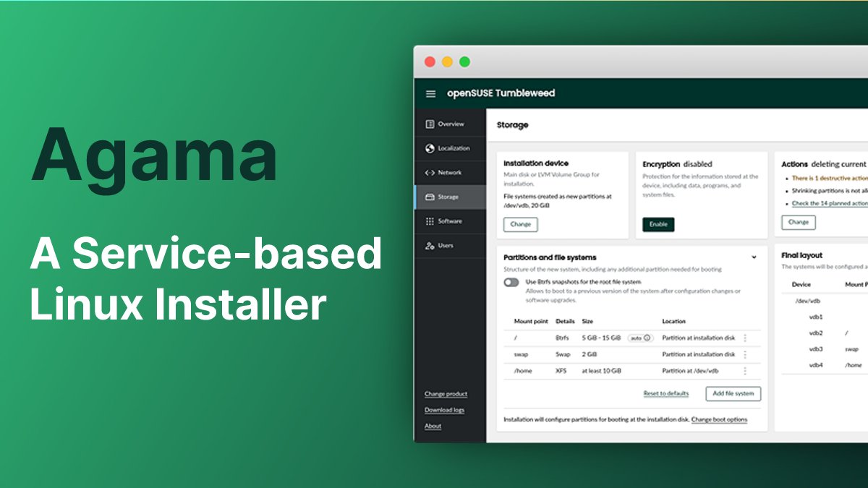Toggle Btrfs snapshots for the root file system

pos(511,283)
